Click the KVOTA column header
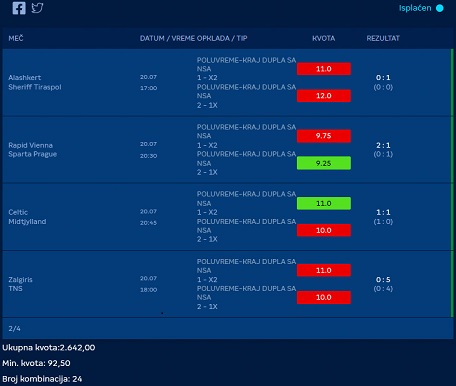The height and width of the screenshot is (386, 456). [323, 38]
